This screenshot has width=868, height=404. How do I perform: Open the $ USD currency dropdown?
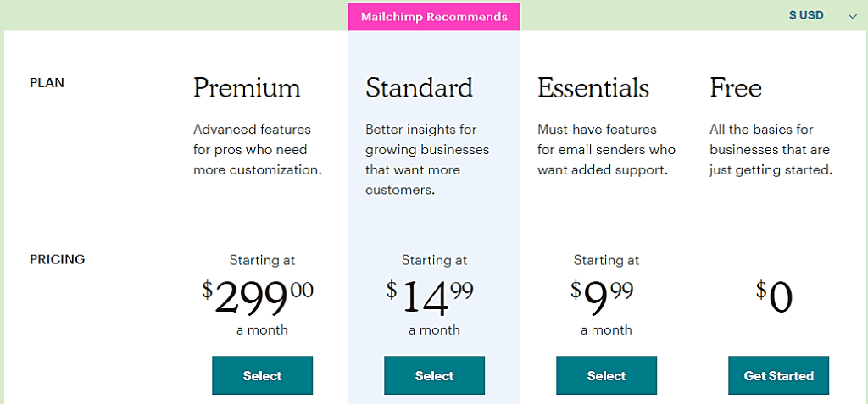(x=822, y=15)
